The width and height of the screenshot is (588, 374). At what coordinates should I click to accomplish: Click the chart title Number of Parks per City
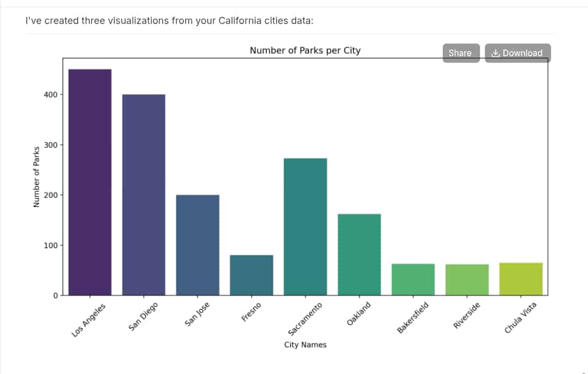point(305,50)
